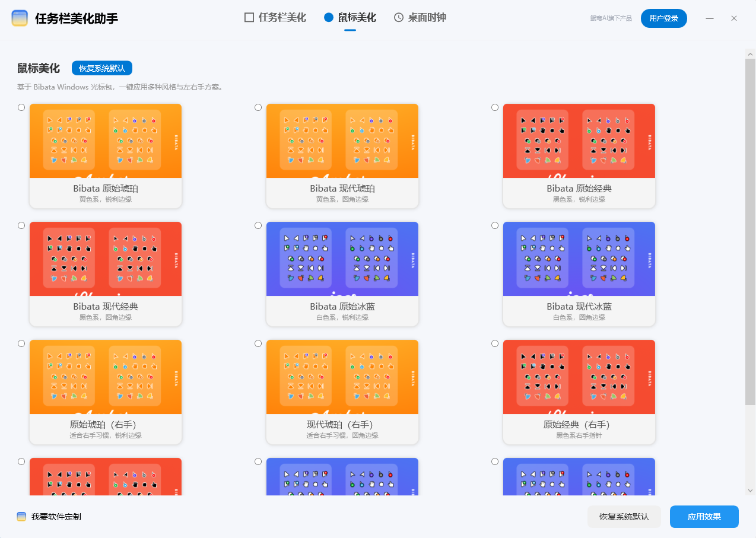This screenshot has width=756, height=538.
Task: Open the 原始经典（右手） cursor preview
Action: tap(579, 377)
